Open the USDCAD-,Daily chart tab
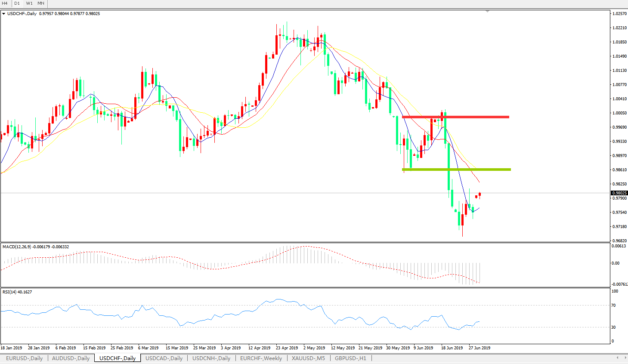 pyautogui.click(x=164, y=358)
